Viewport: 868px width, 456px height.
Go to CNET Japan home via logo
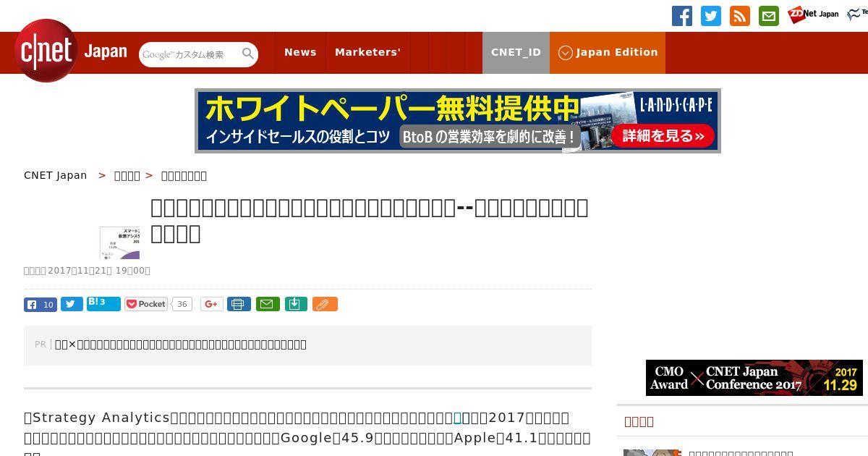click(70, 51)
